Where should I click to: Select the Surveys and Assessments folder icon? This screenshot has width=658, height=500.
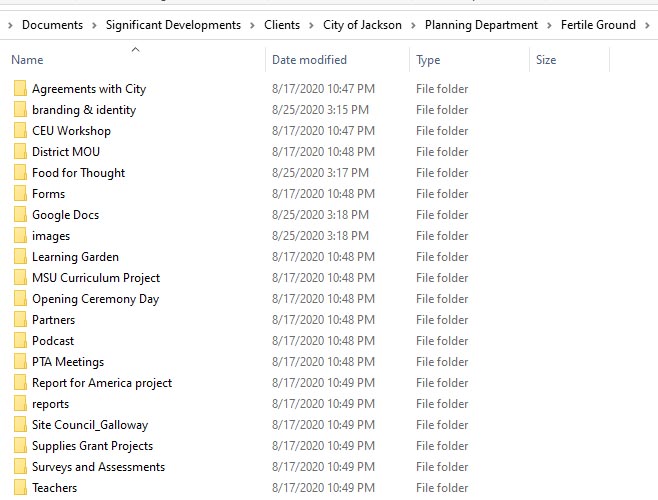(20, 466)
